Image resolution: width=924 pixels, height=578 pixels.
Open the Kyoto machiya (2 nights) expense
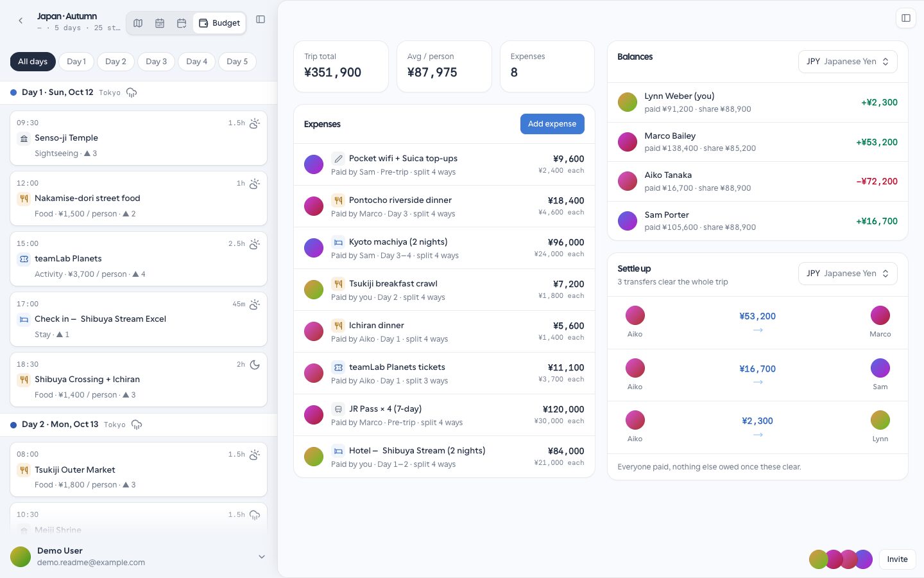444,248
